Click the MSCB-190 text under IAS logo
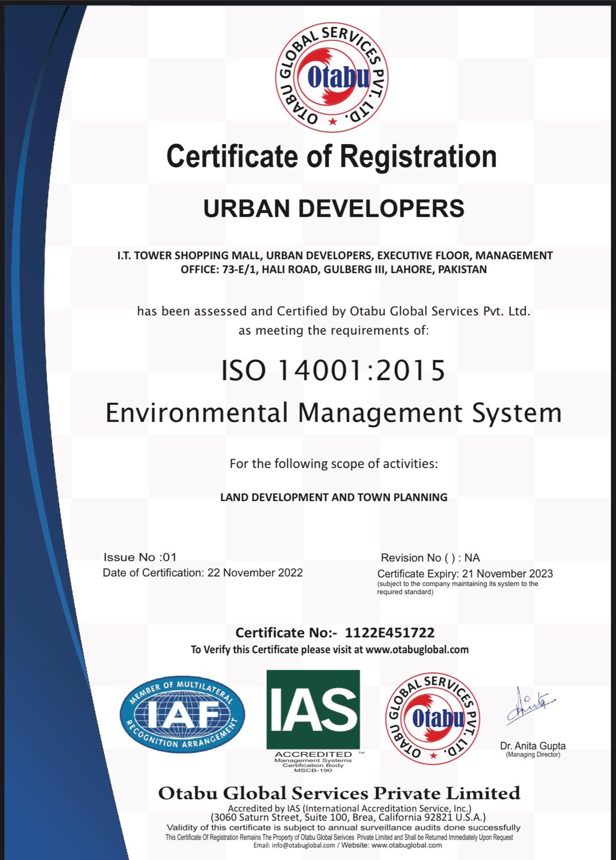Screen dimensions: 616x860 313,770
